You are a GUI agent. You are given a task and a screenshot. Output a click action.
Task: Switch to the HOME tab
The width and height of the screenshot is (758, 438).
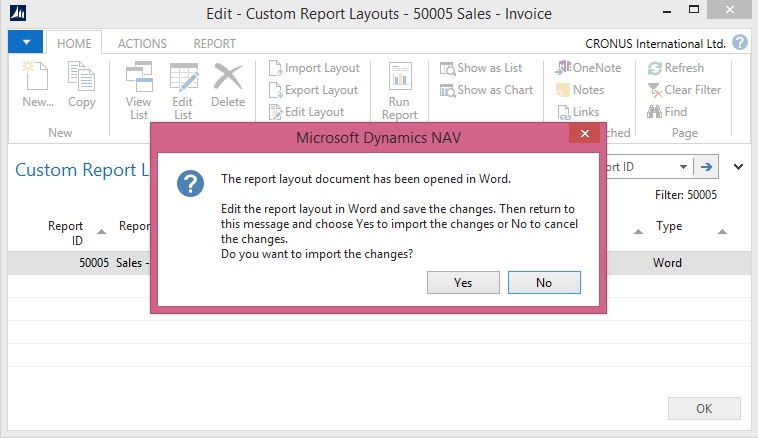coord(74,44)
